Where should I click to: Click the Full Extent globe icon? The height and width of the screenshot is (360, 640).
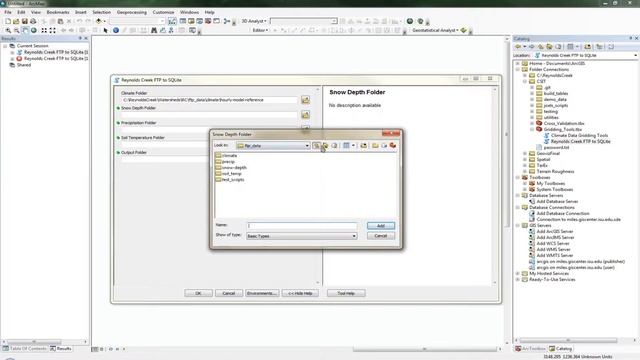(x=34, y=31)
